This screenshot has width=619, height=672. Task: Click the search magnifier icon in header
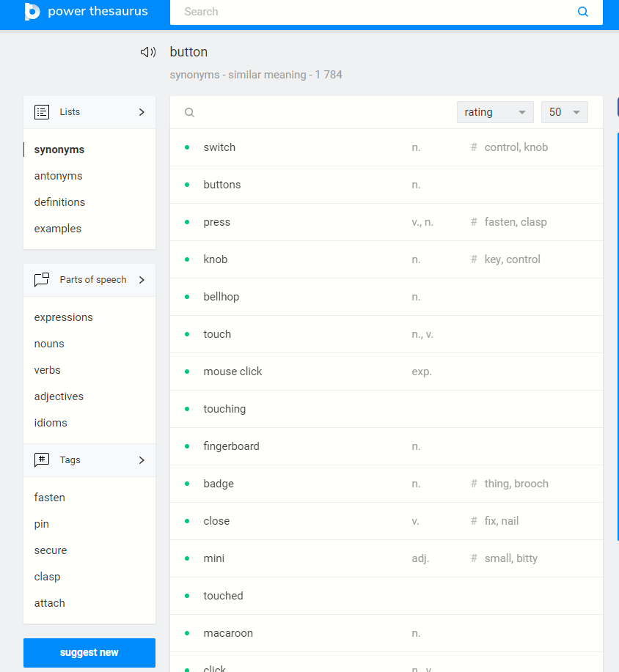582,12
